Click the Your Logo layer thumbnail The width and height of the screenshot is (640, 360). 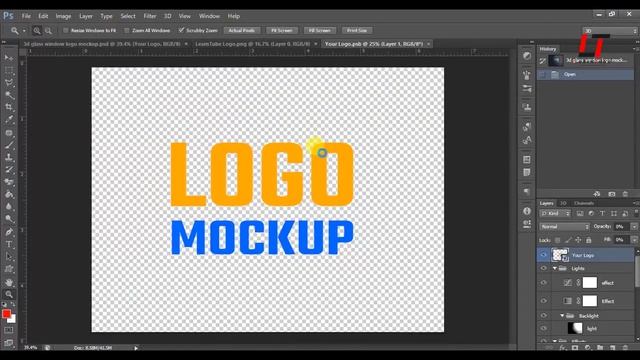[560, 255]
